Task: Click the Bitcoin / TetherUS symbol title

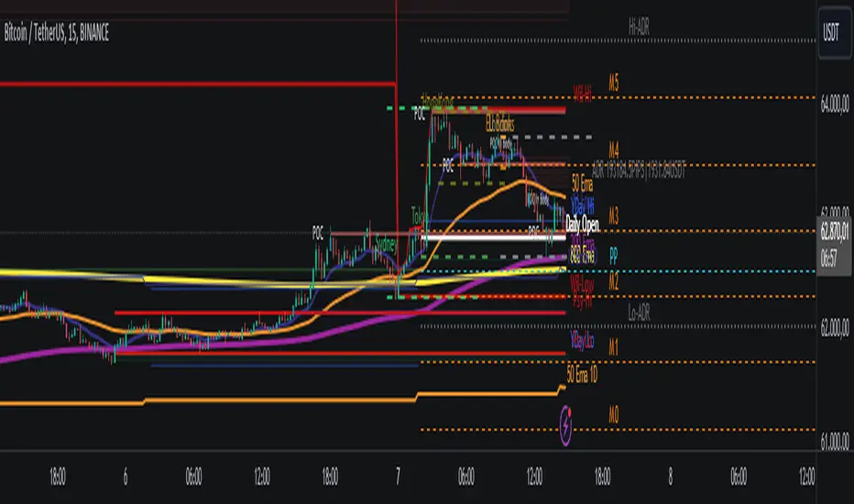Action: pyautogui.click(x=56, y=33)
